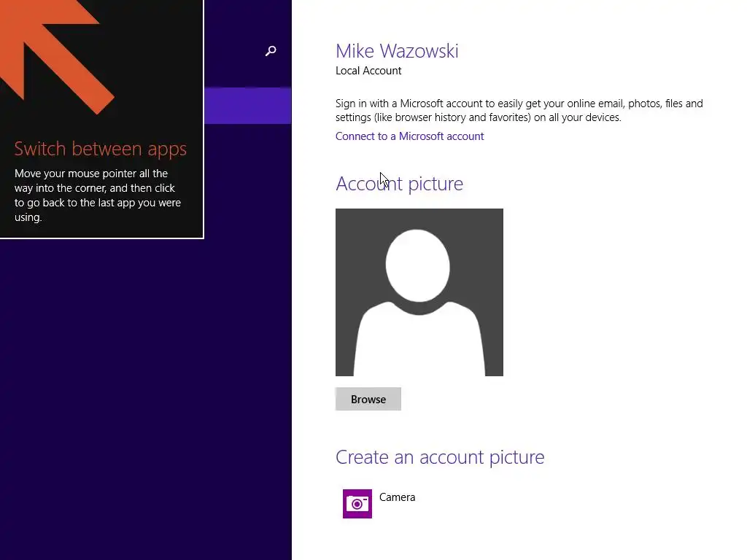The height and width of the screenshot is (560, 747).
Task: Click the Camera label text
Action: pyautogui.click(x=397, y=497)
